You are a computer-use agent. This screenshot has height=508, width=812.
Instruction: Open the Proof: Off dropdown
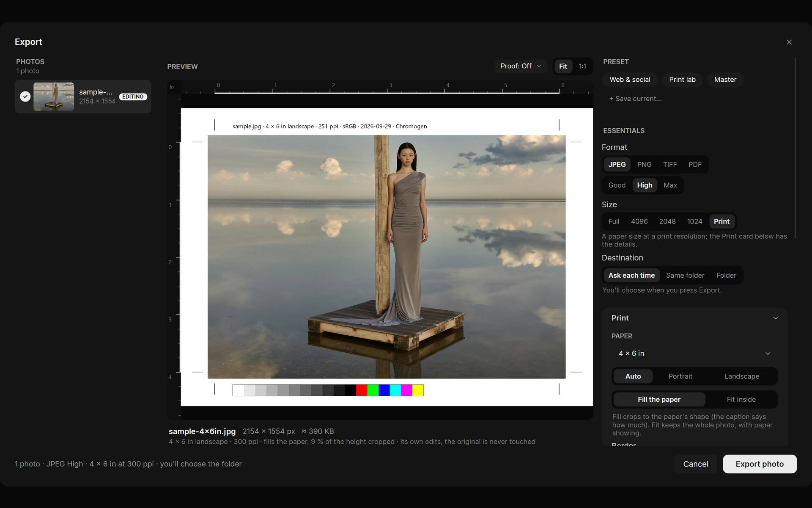click(x=521, y=66)
